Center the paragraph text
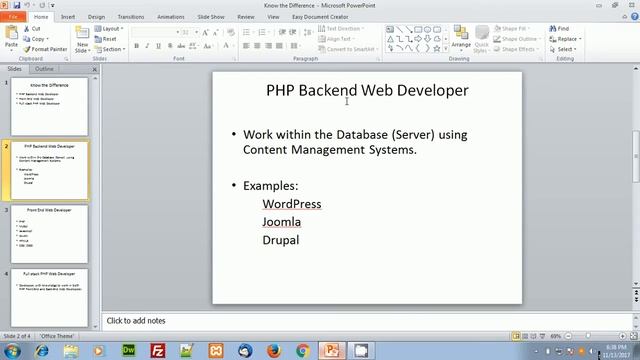Image resolution: width=640 pixels, height=360 pixels. tap(257, 46)
